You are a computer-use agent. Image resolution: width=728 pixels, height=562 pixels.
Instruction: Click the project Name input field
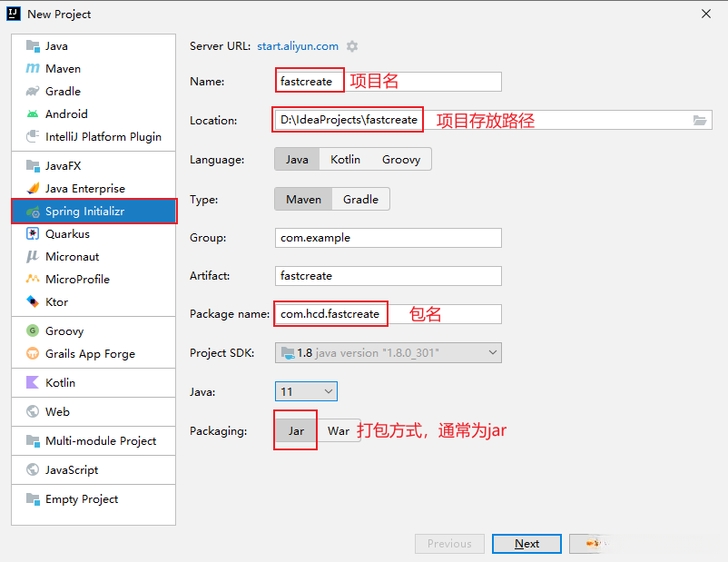389,82
